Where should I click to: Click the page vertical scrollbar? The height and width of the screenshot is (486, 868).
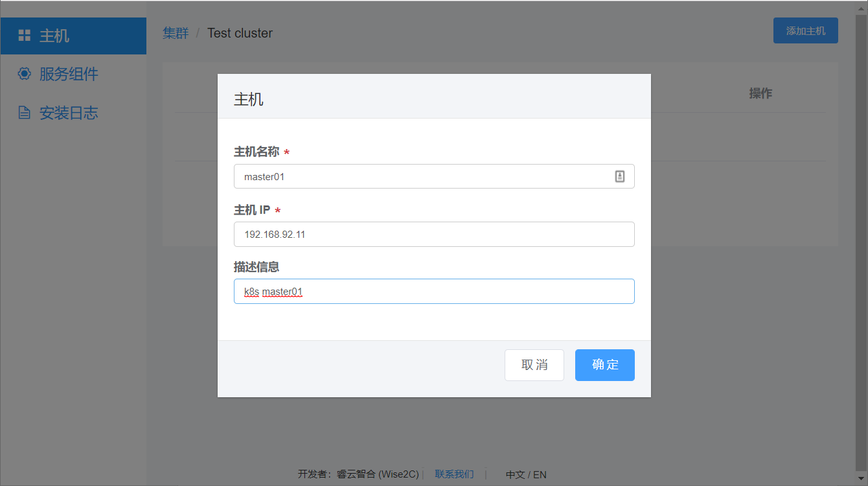862,243
